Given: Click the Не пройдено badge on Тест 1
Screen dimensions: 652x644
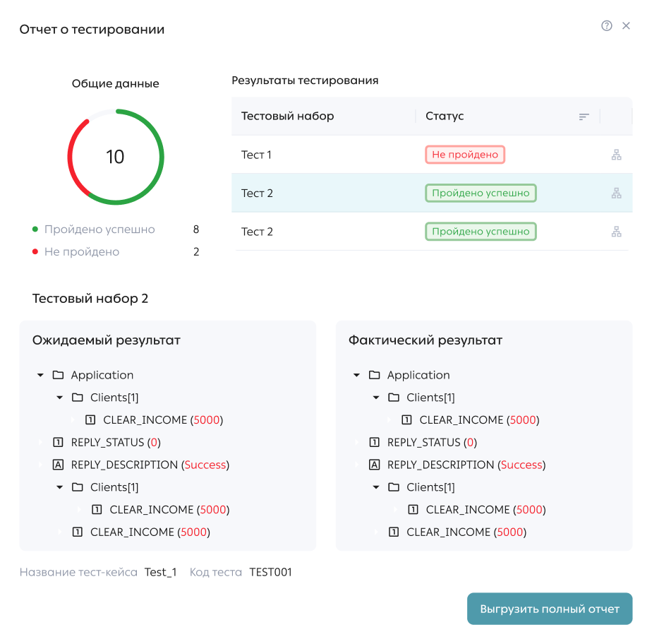Looking at the screenshot, I should tap(464, 154).
